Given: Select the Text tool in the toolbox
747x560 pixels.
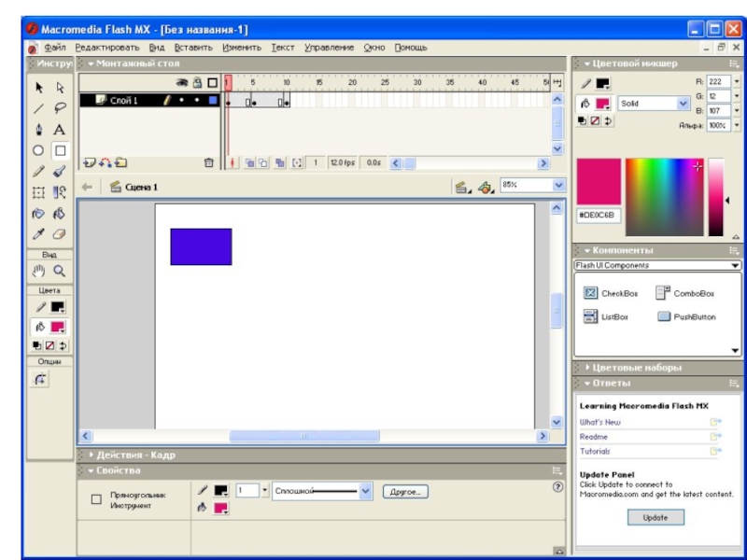Looking at the screenshot, I should click(x=59, y=130).
